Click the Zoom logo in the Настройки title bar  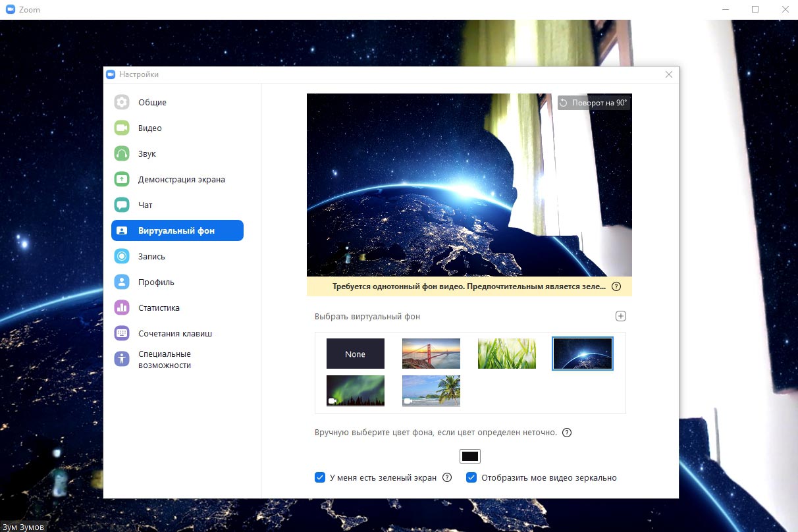click(111, 74)
